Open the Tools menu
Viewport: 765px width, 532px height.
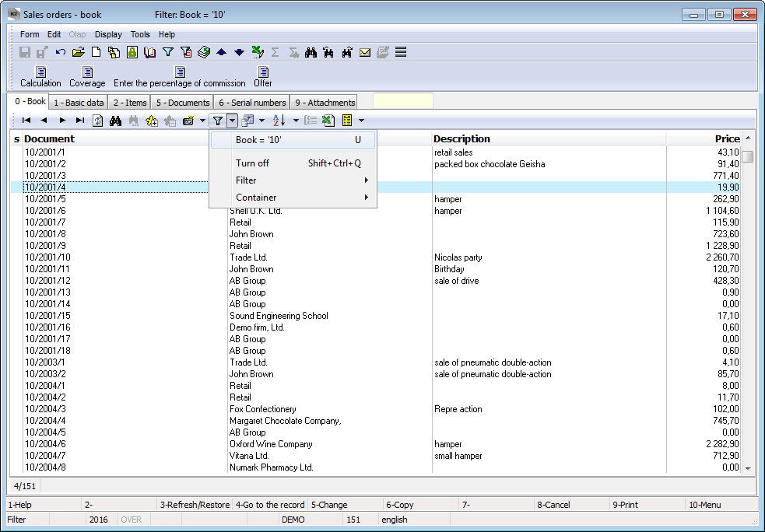coord(140,34)
